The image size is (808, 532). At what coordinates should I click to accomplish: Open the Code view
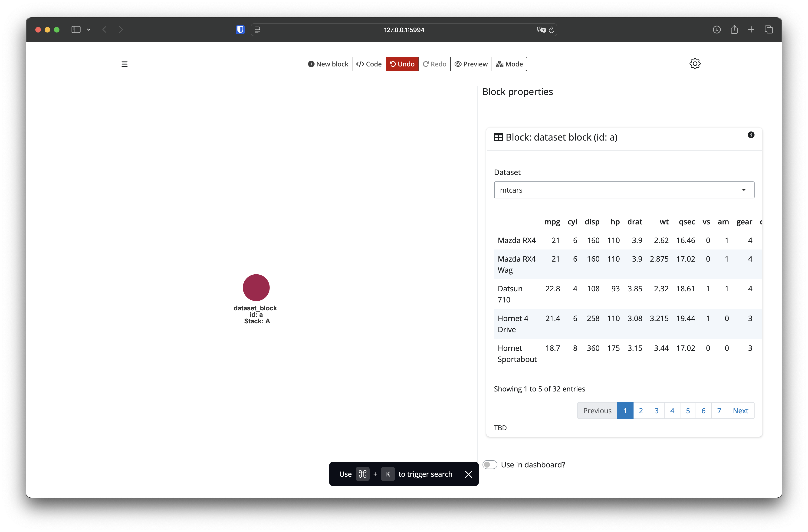pos(369,64)
